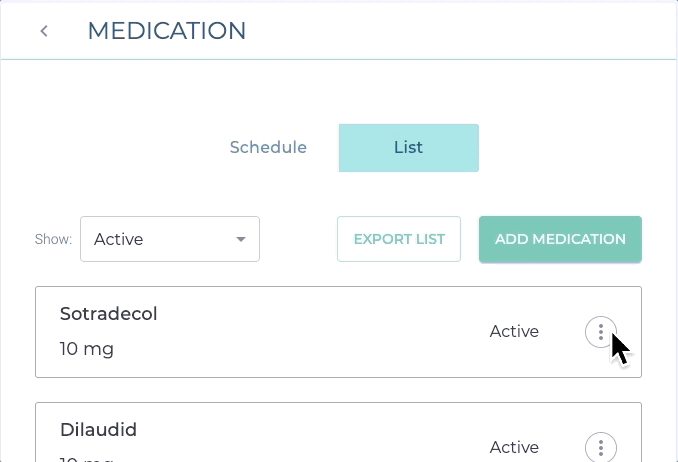Switch to the Schedule tab
The height and width of the screenshot is (462, 678).
268,148
